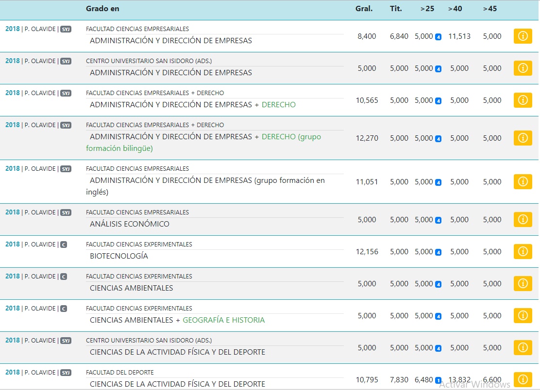Click the Gral. column header
This screenshot has width=540, height=392.
tap(364, 9)
